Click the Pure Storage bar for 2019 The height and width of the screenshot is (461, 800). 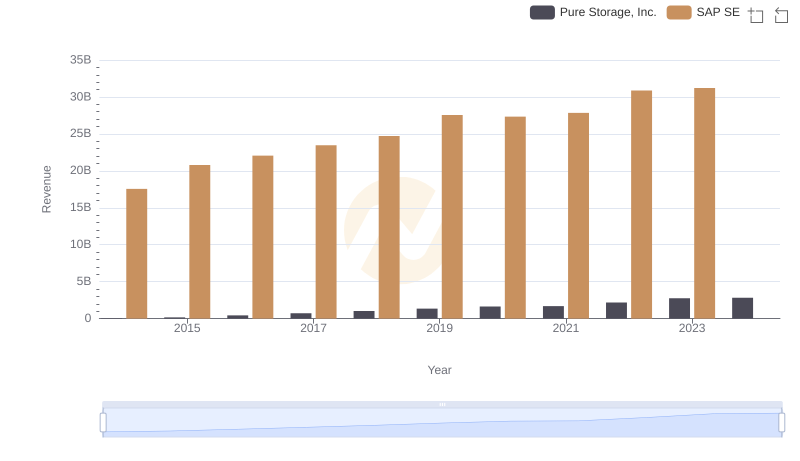[x=427, y=314]
